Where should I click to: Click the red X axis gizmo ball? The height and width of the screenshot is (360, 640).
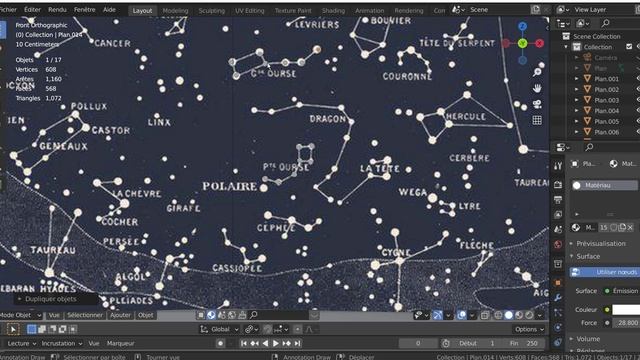pos(540,43)
